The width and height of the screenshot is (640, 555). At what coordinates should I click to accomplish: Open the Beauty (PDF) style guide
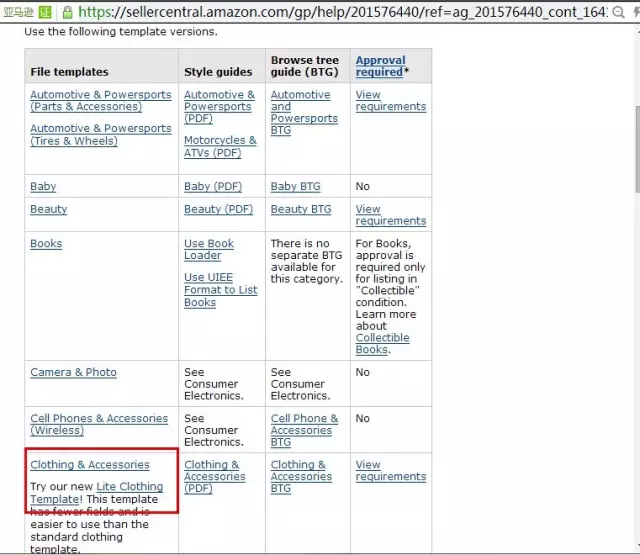click(x=218, y=209)
